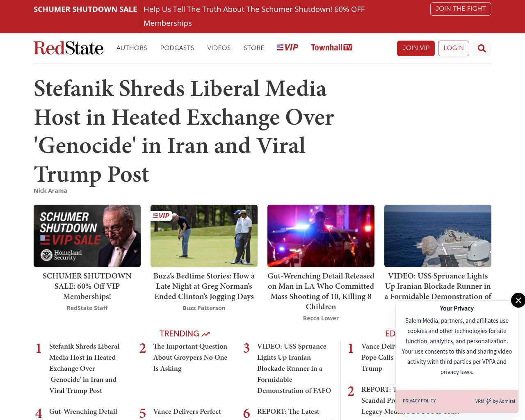Read Buzz's Bedtime Stories article

[204, 286]
